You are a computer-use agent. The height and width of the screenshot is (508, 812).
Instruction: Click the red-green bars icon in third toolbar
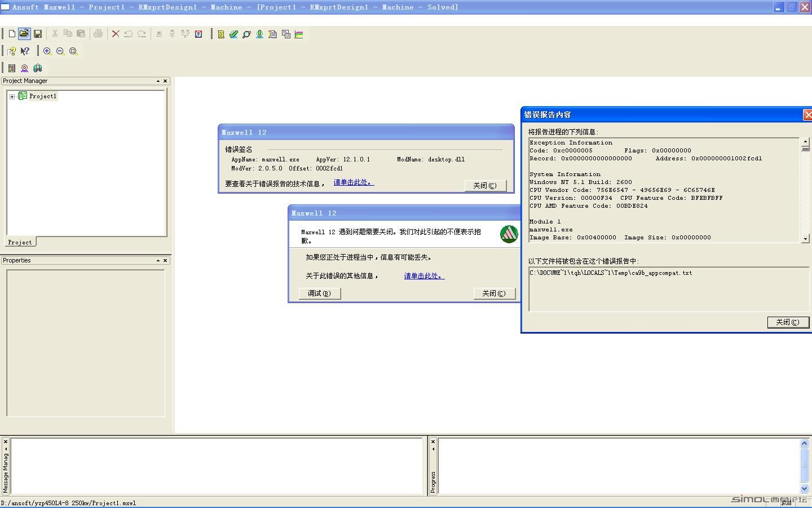point(11,68)
